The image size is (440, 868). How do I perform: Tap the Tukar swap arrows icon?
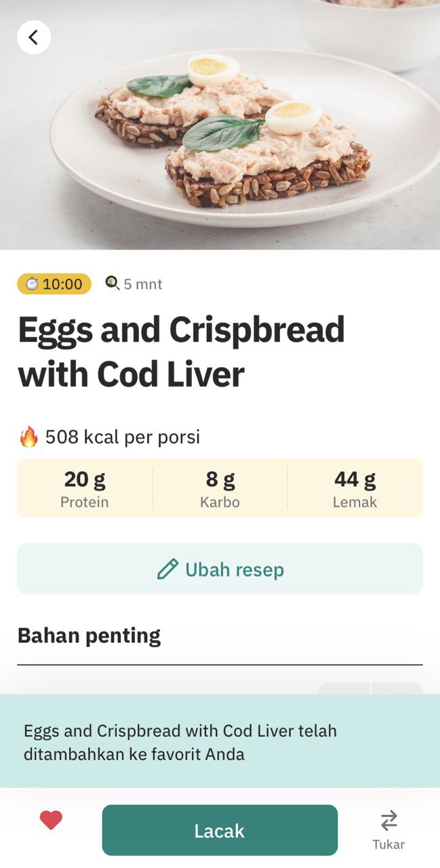[388, 821]
